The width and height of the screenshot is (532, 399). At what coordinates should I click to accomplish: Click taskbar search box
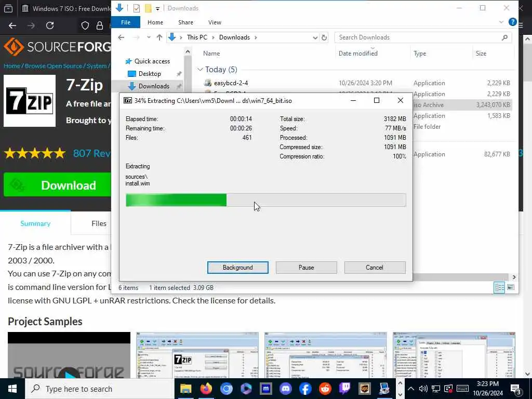99,389
